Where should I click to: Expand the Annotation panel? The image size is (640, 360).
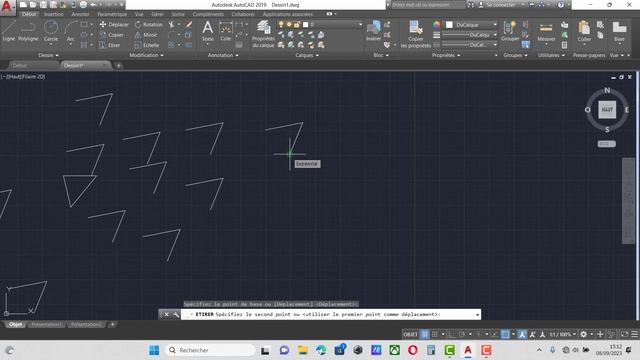point(223,55)
